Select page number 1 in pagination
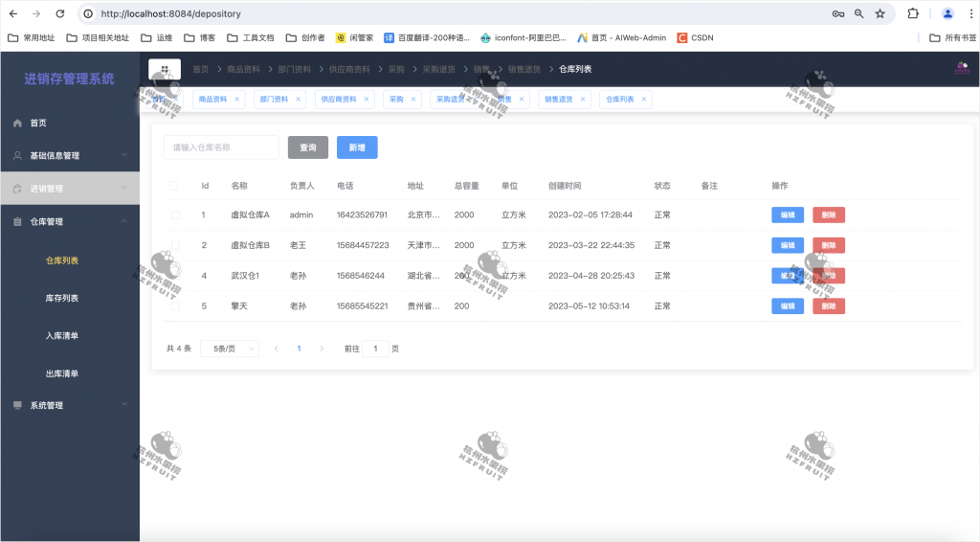Screen dimensions: 980x542 click(x=300, y=349)
